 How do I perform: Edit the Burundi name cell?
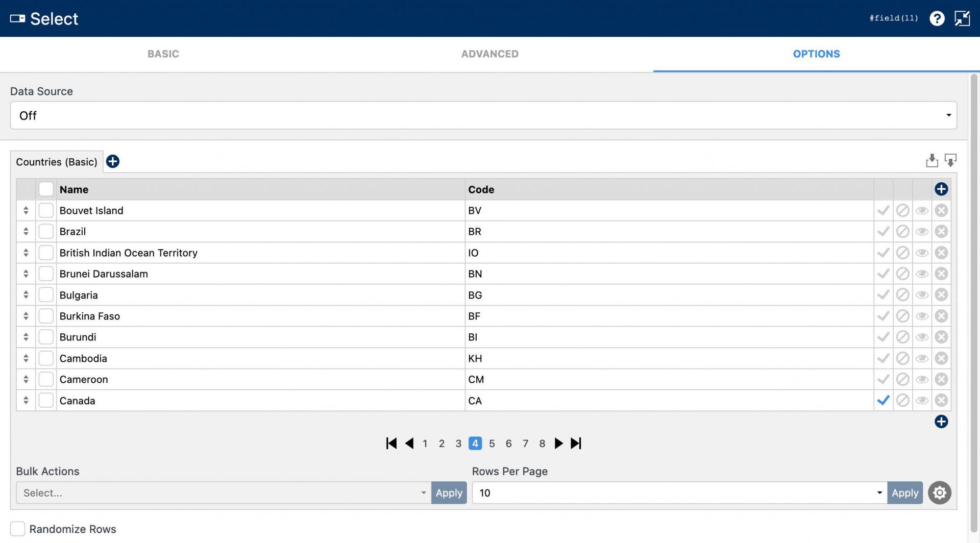point(261,337)
